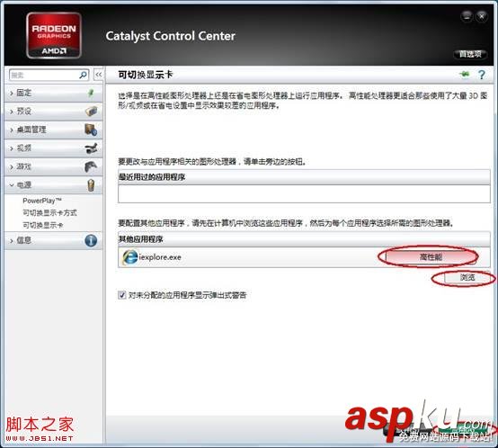Image resolution: width=498 pixels, height=448 pixels.
Task: Click the 浏览 browse button
Action: click(467, 278)
